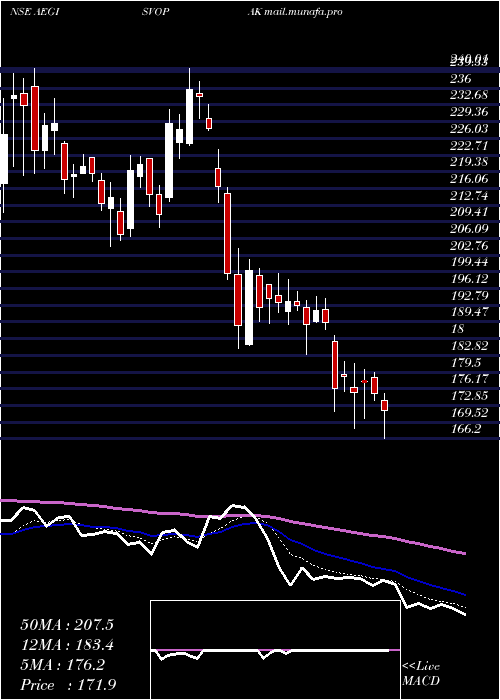The width and height of the screenshot is (500, 700).
Task: Click the 202.76 price axis label
Action: pyautogui.click(x=469, y=246)
